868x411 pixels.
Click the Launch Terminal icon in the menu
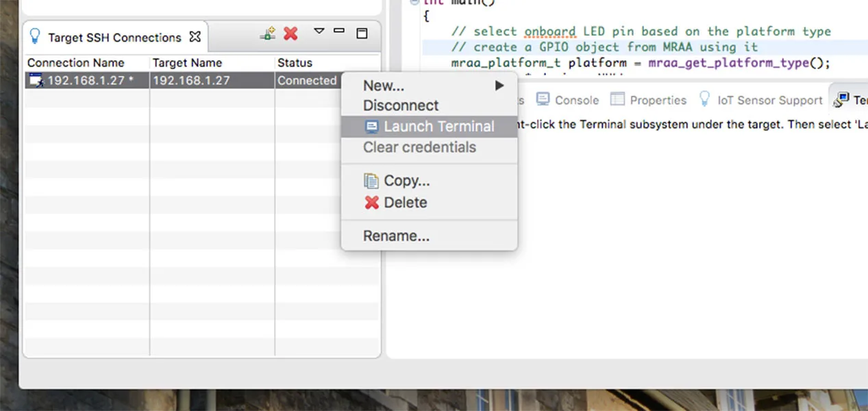point(371,126)
